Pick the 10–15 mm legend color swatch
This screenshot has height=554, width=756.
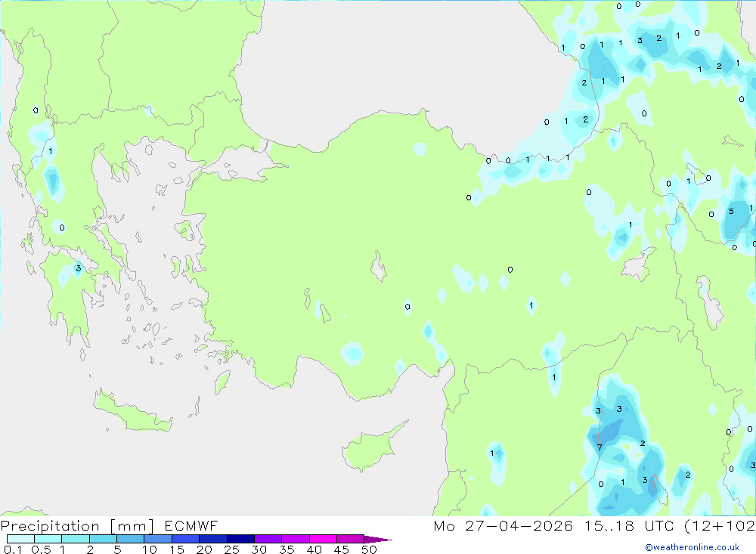(158, 539)
